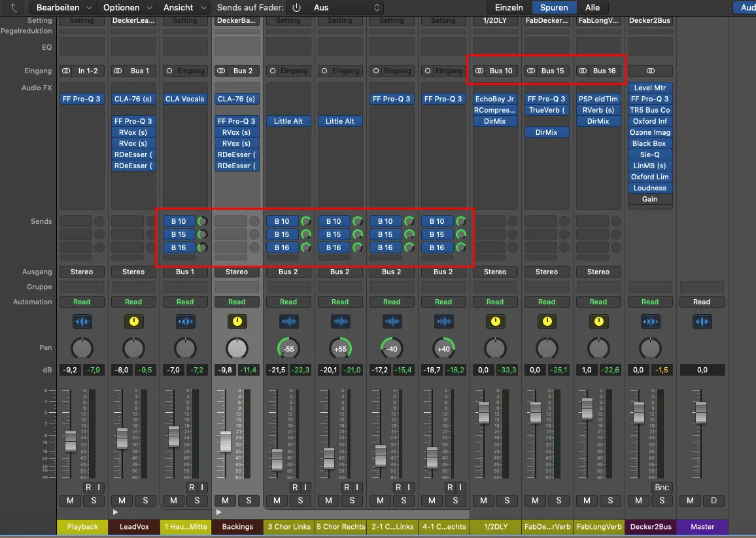Click the Master channel waveform icon

point(702,321)
